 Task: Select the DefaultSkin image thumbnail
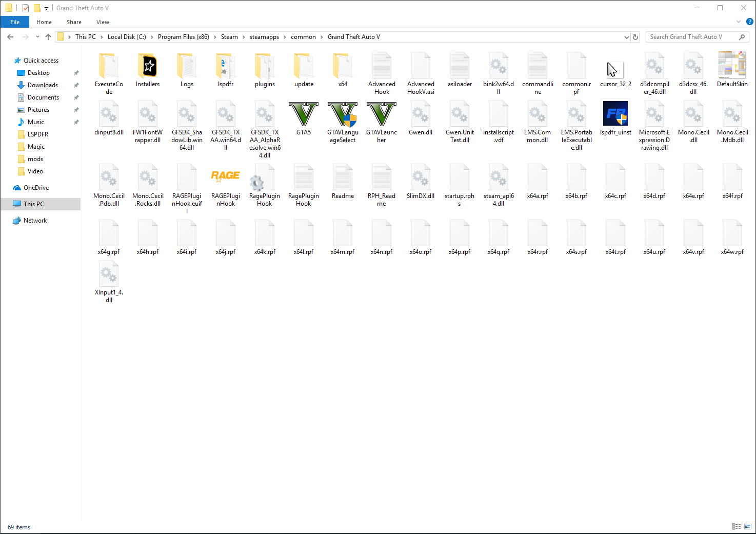732,65
